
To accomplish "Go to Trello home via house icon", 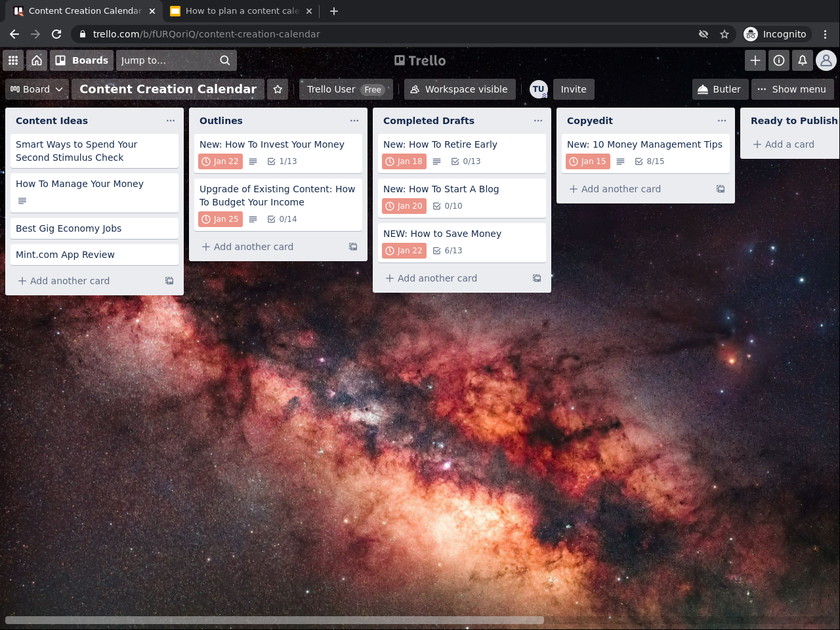I will (x=37, y=60).
